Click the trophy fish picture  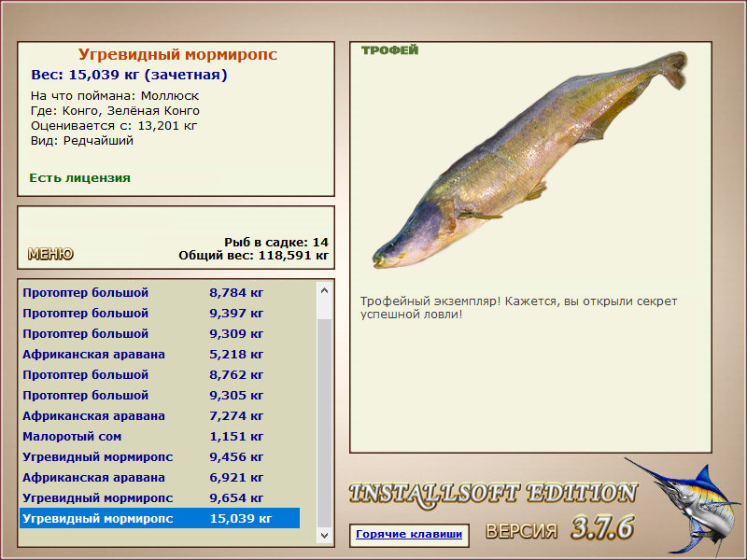tap(529, 159)
